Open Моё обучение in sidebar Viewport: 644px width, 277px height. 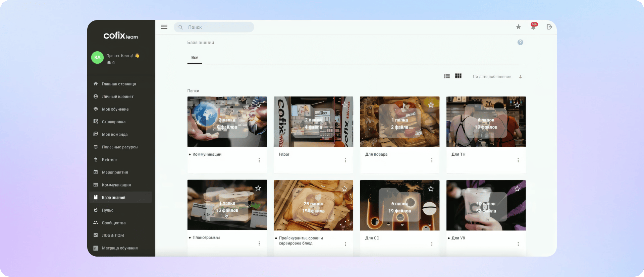(x=115, y=109)
